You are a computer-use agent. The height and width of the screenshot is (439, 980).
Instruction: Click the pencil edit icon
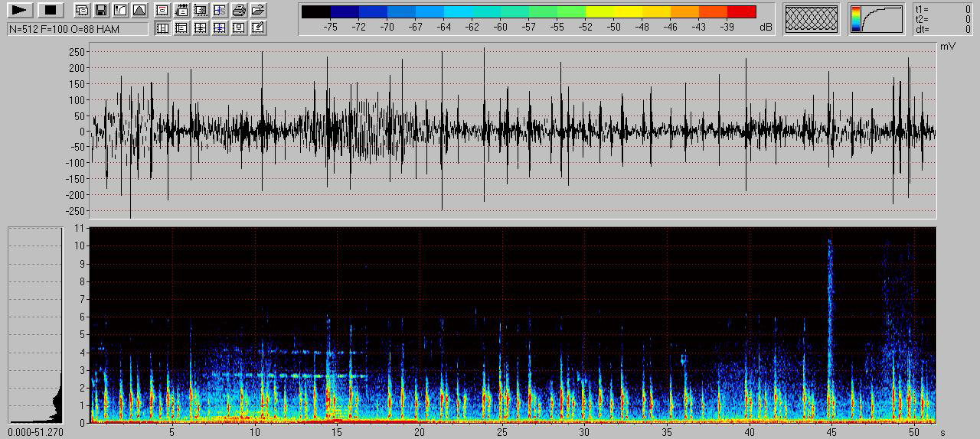pyautogui.click(x=258, y=28)
